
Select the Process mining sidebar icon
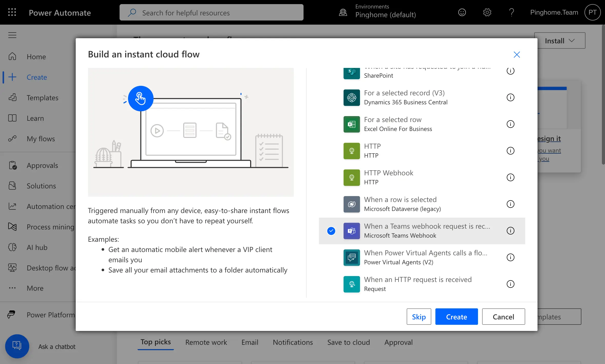(x=13, y=227)
